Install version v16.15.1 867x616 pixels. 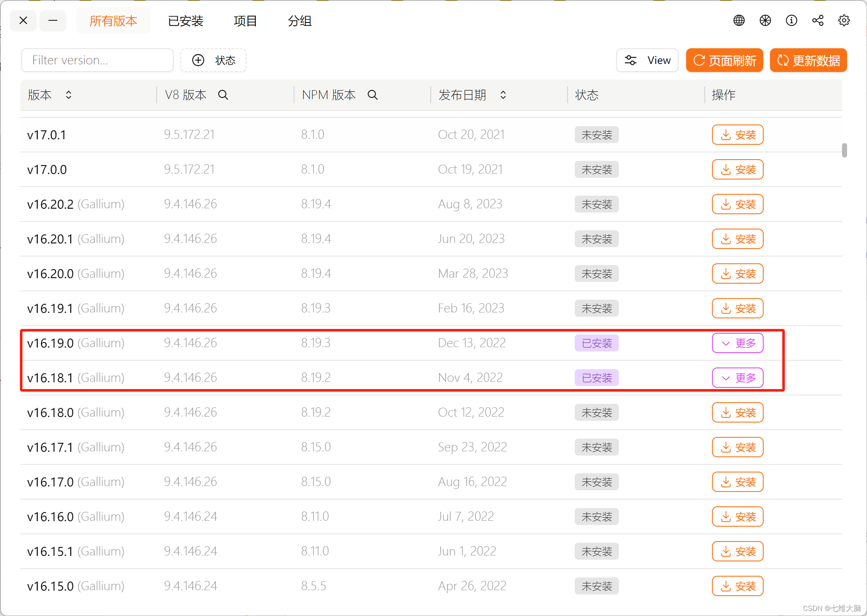coord(737,551)
